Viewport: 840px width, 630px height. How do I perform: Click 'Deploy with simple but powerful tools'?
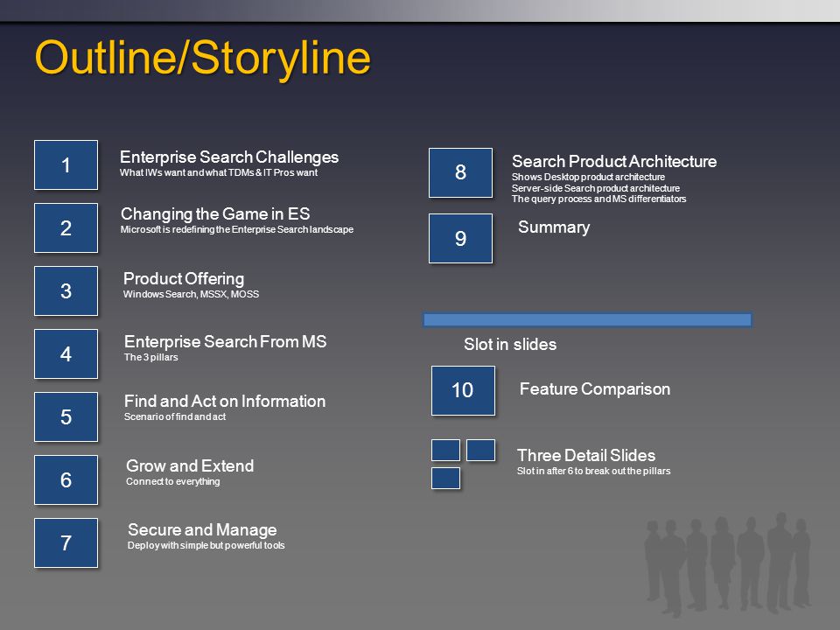(206, 545)
